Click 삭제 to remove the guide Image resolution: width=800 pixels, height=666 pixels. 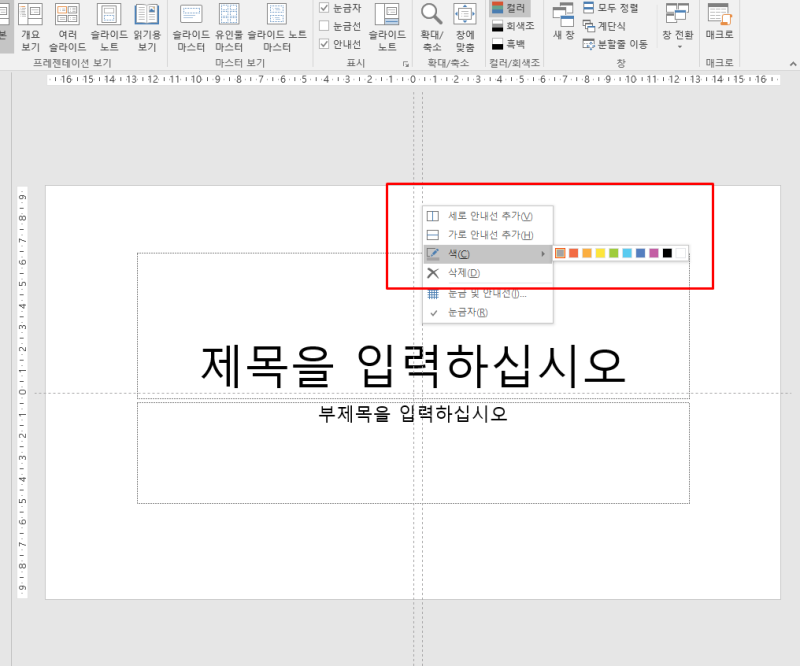pos(462,272)
